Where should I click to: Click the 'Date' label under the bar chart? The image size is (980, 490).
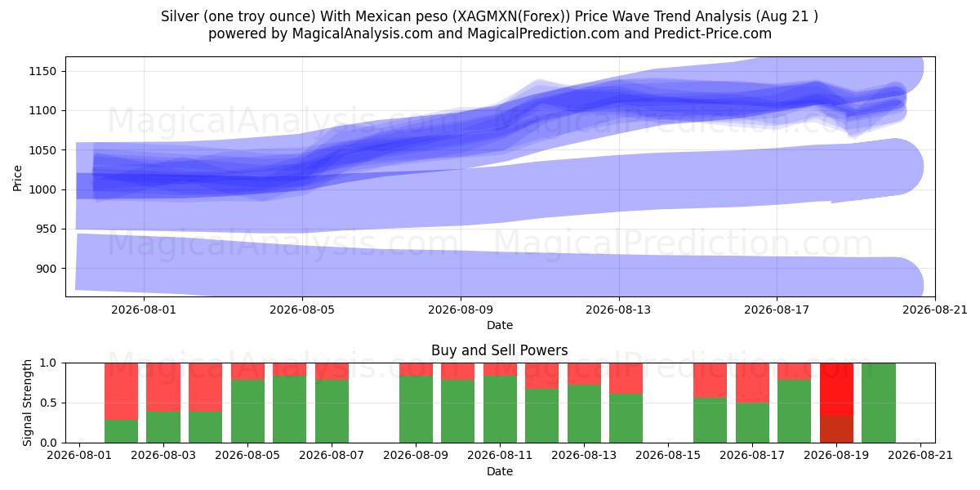click(x=500, y=471)
